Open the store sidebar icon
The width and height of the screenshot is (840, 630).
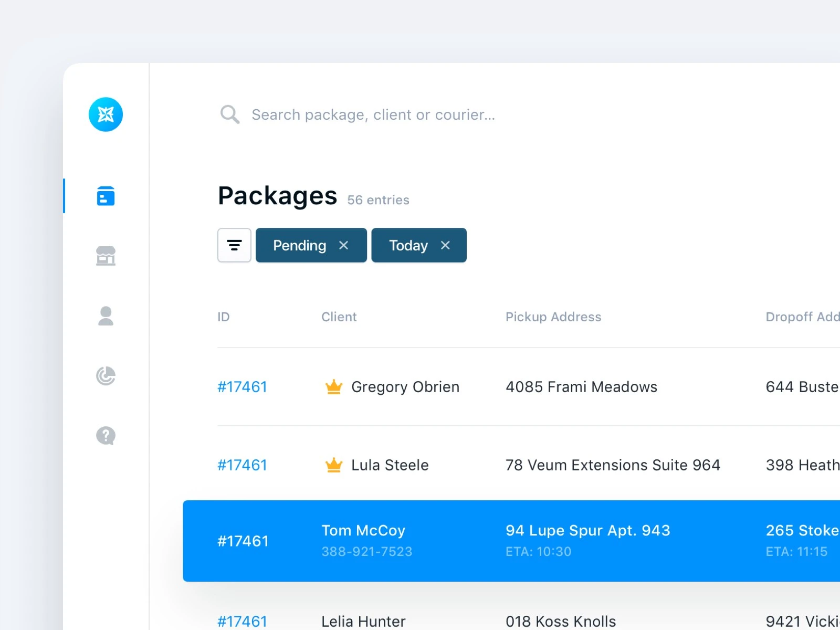(106, 256)
